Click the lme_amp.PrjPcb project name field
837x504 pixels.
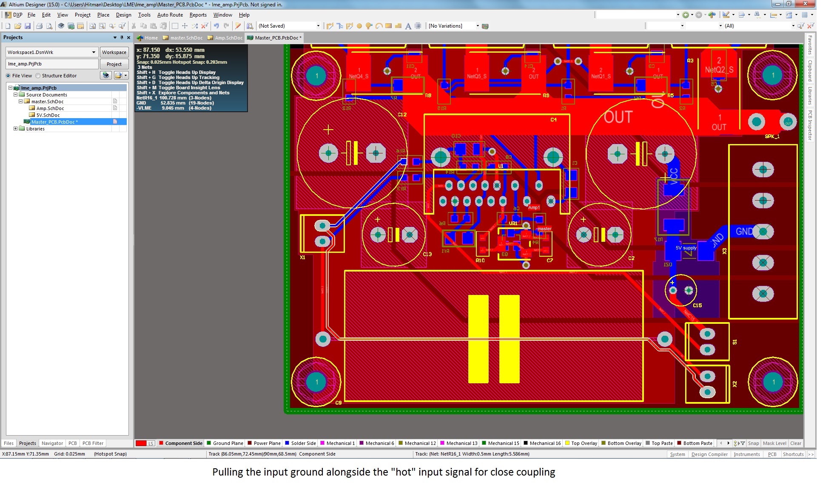click(x=52, y=64)
